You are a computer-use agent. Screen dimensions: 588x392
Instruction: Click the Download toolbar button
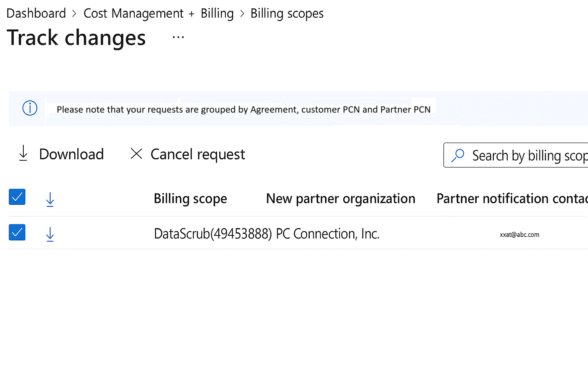click(61, 154)
